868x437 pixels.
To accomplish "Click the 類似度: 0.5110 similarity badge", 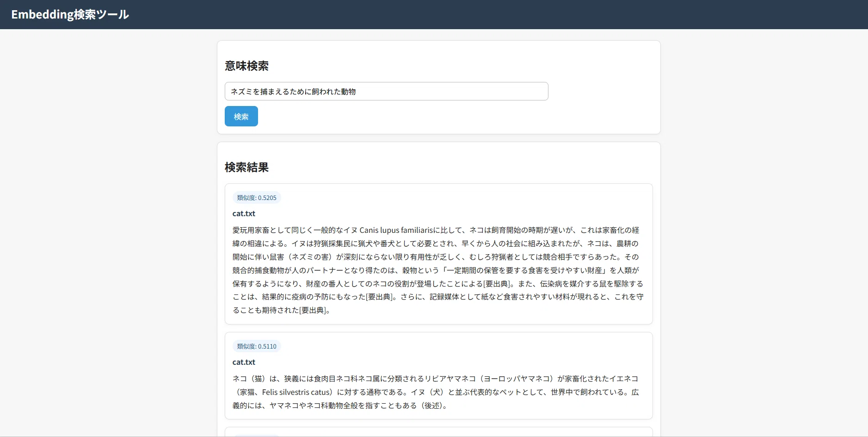I will coord(257,346).
